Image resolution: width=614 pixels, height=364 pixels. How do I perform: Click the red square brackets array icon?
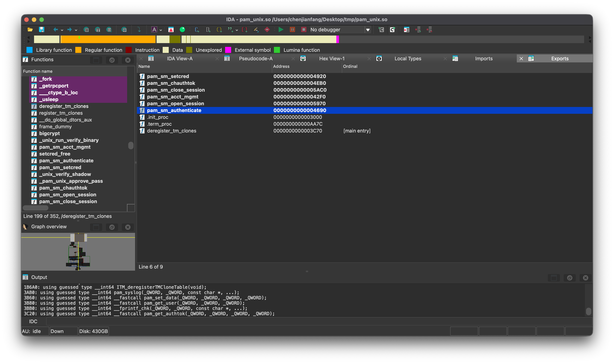click(245, 30)
